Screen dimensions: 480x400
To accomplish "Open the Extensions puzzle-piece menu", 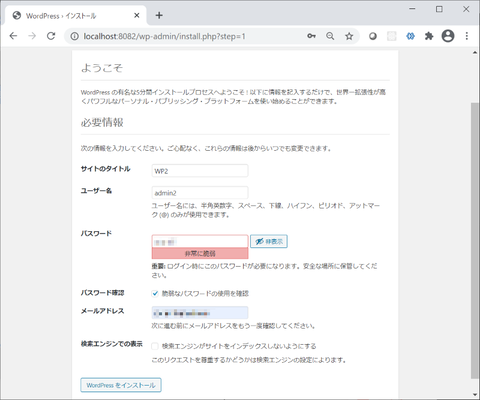I will point(429,36).
